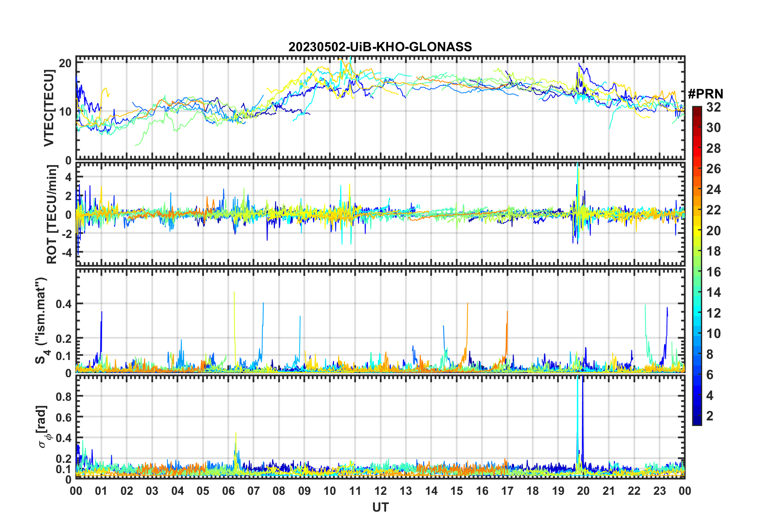Select S4 y-axis tick label 0.2
The height and width of the screenshot is (532, 761).
coord(64,338)
